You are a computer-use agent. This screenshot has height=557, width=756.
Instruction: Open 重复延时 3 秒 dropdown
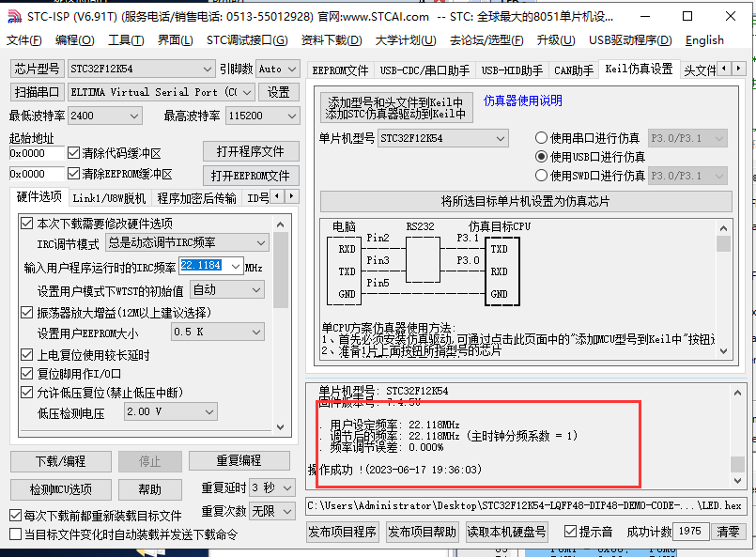[272, 487]
